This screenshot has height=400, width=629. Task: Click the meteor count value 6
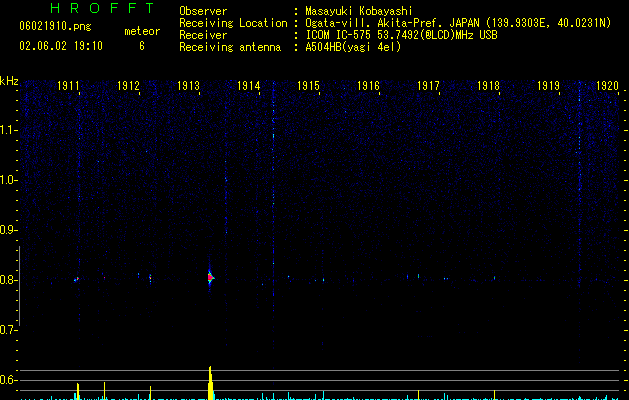(x=142, y=46)
